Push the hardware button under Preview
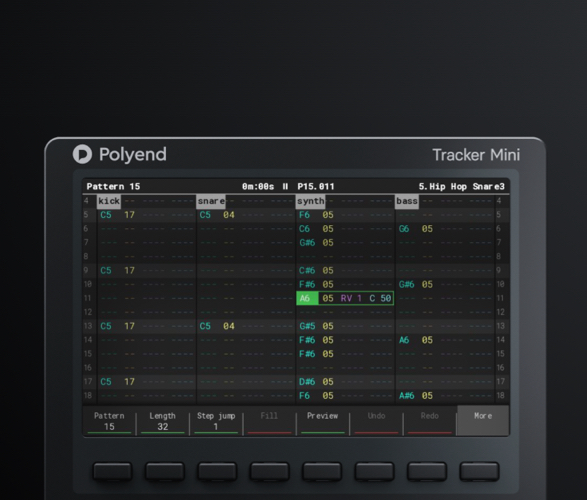The width and height of the screenshot is (587, 500). pyautogui.click(x=322, y=471)
